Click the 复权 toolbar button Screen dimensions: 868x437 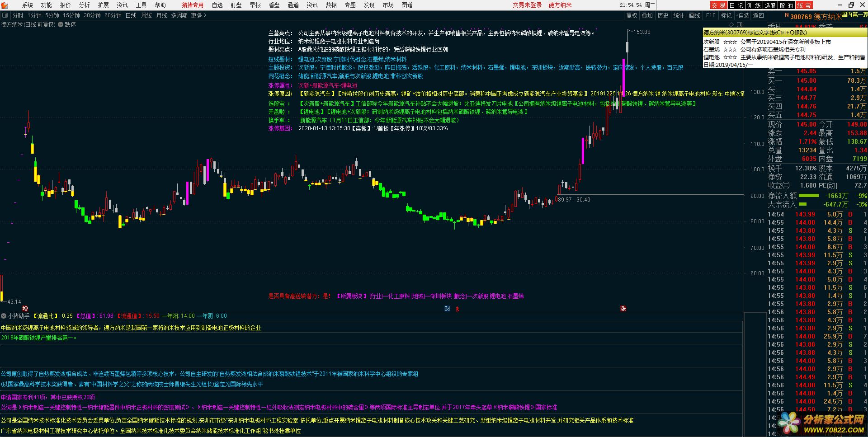(632, 15)
